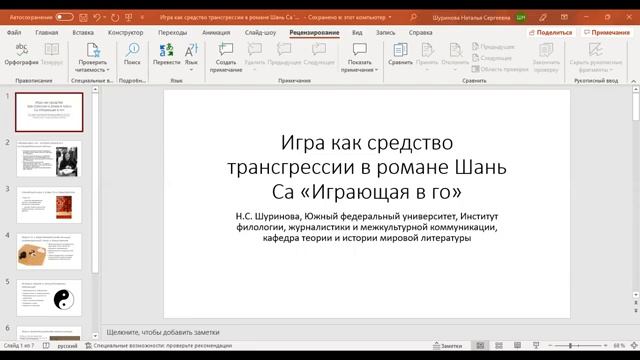Click the Поделиться button
This screenshot has height=360, width=640.
click(x=550, y=32)
